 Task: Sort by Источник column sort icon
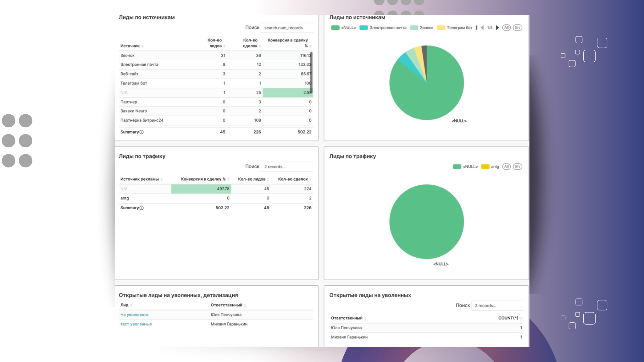142,46
